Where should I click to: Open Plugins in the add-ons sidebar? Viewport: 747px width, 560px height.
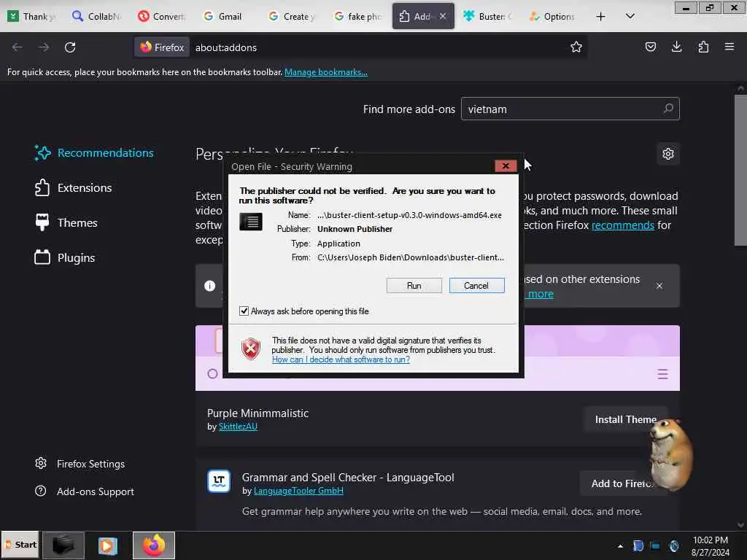[65, 257]
